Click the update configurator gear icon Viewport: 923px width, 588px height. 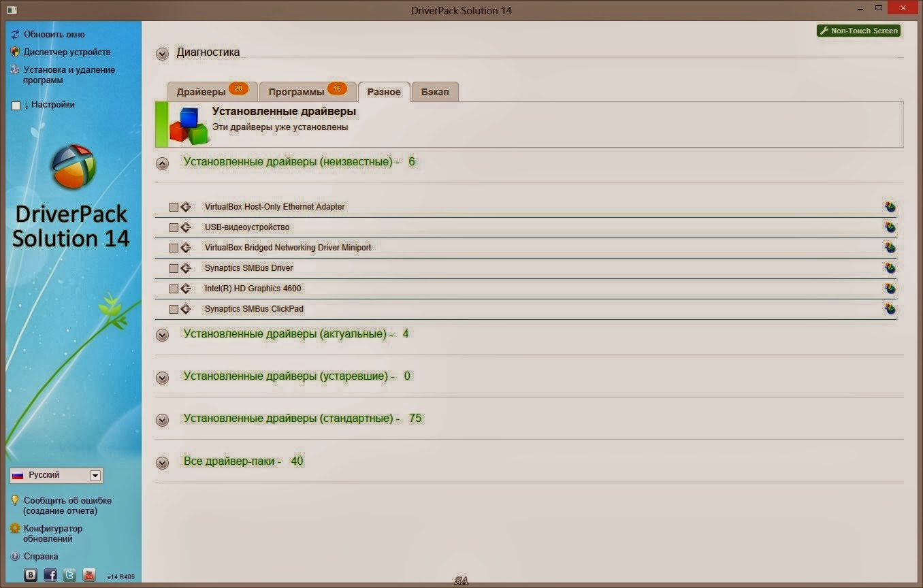(15, 528)
